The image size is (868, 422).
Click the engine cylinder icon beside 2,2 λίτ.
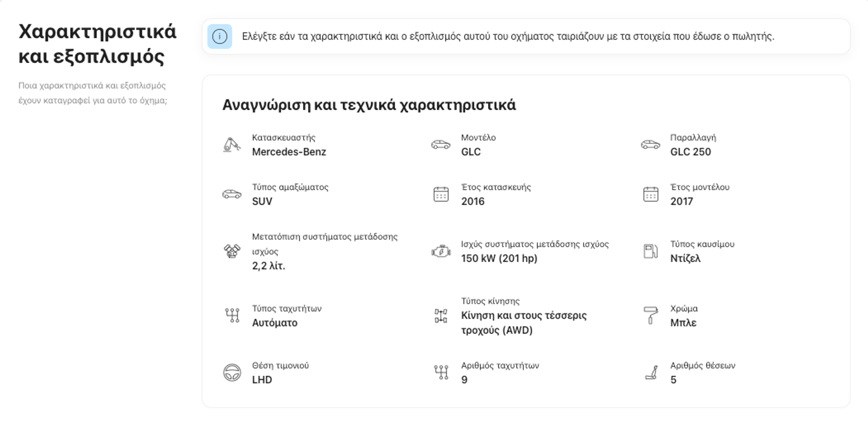coord(232,251)
